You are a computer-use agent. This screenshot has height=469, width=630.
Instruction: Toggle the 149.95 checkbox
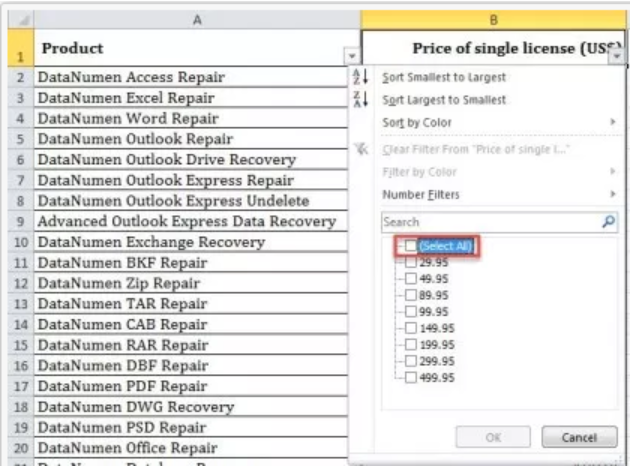[x=411, y=328]
